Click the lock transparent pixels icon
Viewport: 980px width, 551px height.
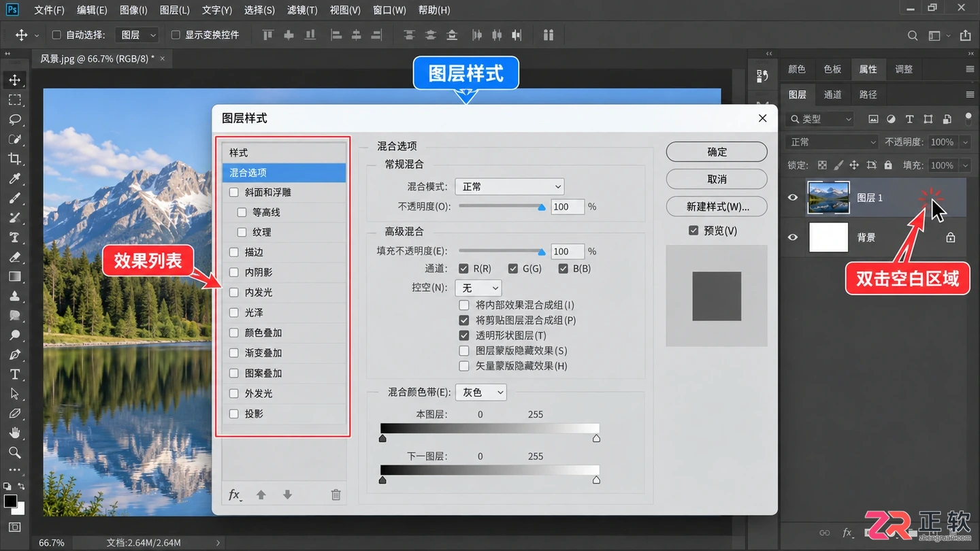click(x=822, y=165)
